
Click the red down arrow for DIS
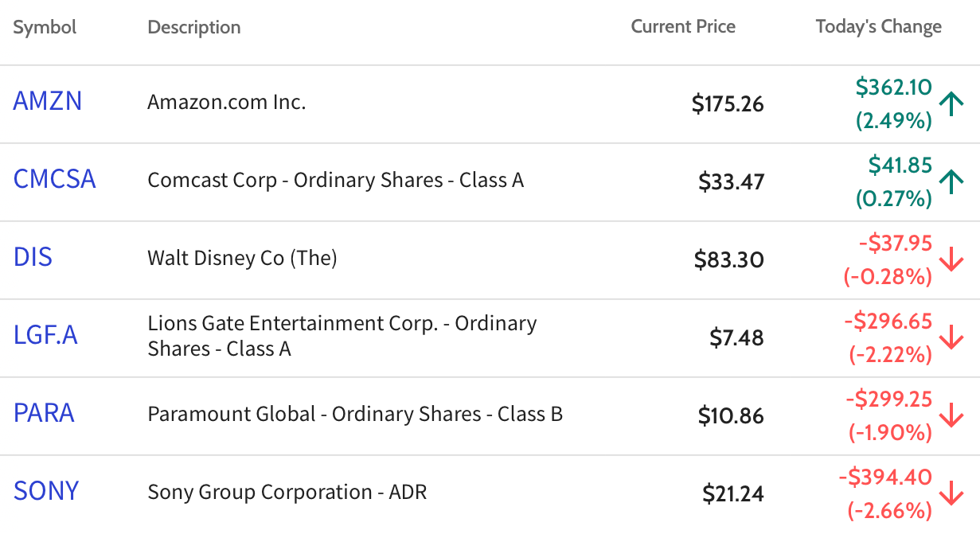click(951, 259)
